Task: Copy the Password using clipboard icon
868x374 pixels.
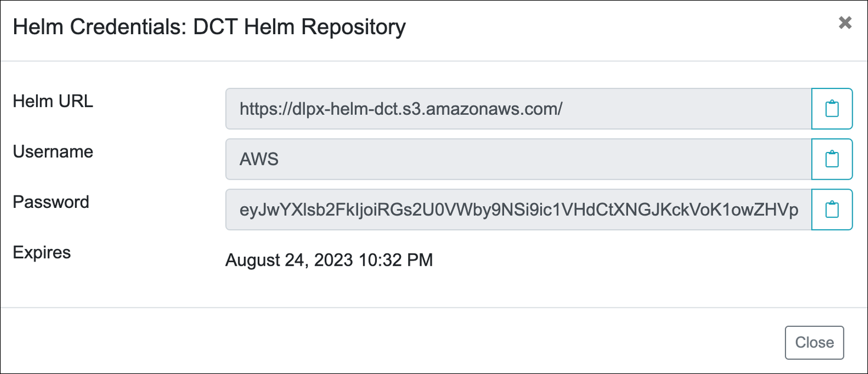Action: coord(831,210)
